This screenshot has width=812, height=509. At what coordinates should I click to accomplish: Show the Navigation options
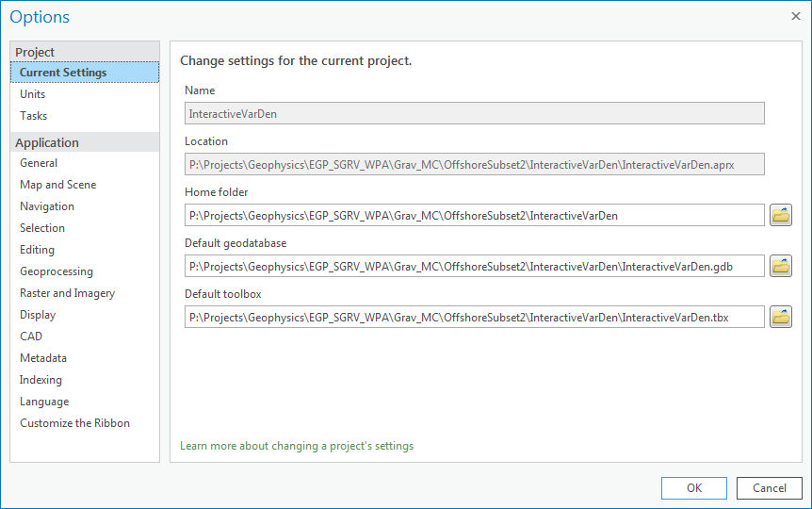(x=47, y=206)
